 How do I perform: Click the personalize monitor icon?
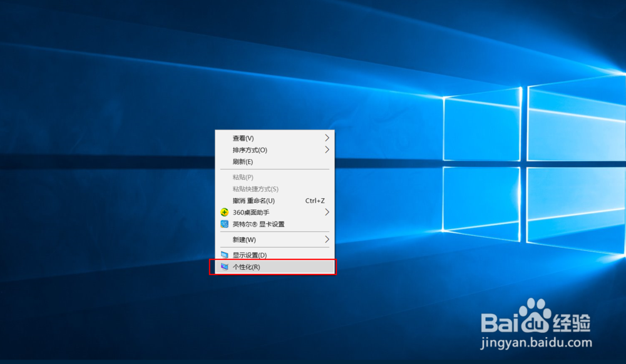click(224, 266)
